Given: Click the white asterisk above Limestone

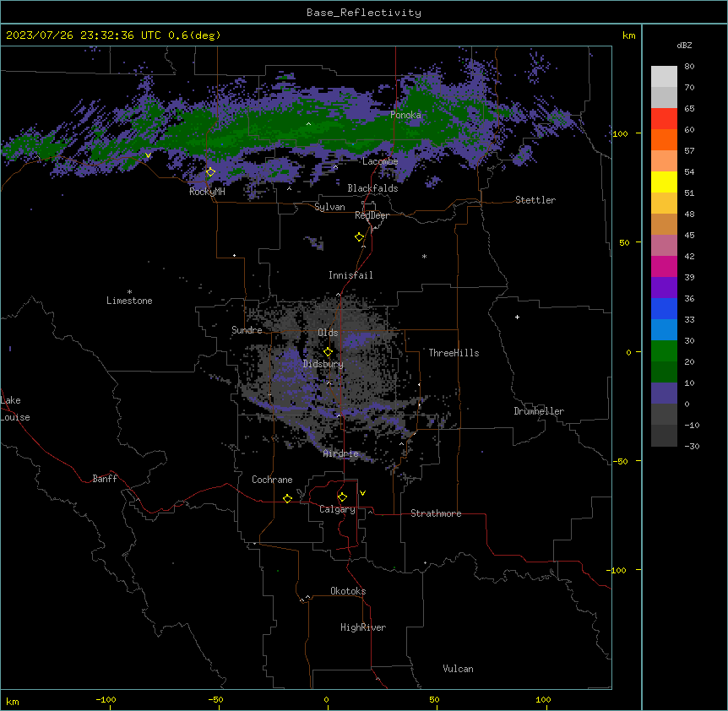Looking at the screenshot, I should pos(129,292).
